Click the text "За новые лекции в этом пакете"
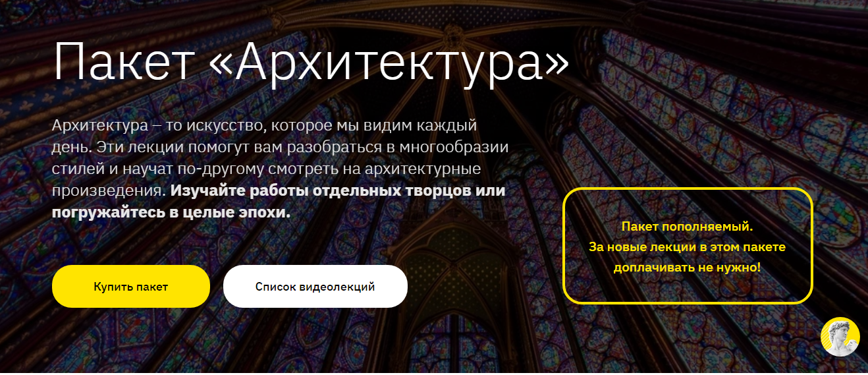Image resolution: width=868 pixels, height=375 pixels. (687, 247)
